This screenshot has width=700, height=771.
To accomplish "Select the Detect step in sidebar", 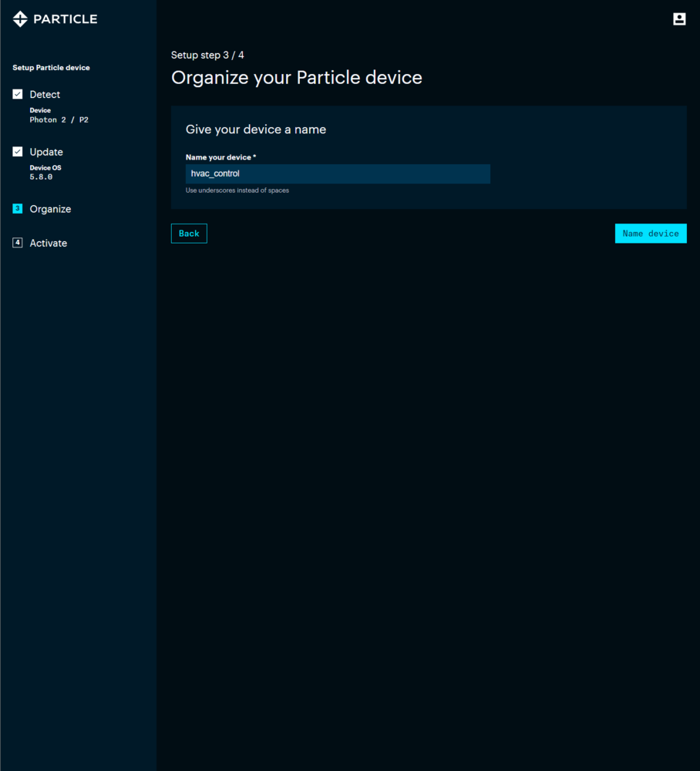I will 45,94.
